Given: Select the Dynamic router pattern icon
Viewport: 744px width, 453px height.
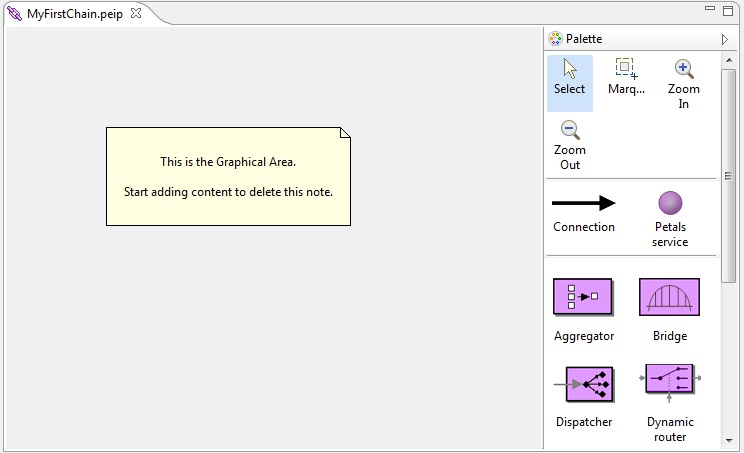Looking at the screenshot, I should click(x=669, y=383).
